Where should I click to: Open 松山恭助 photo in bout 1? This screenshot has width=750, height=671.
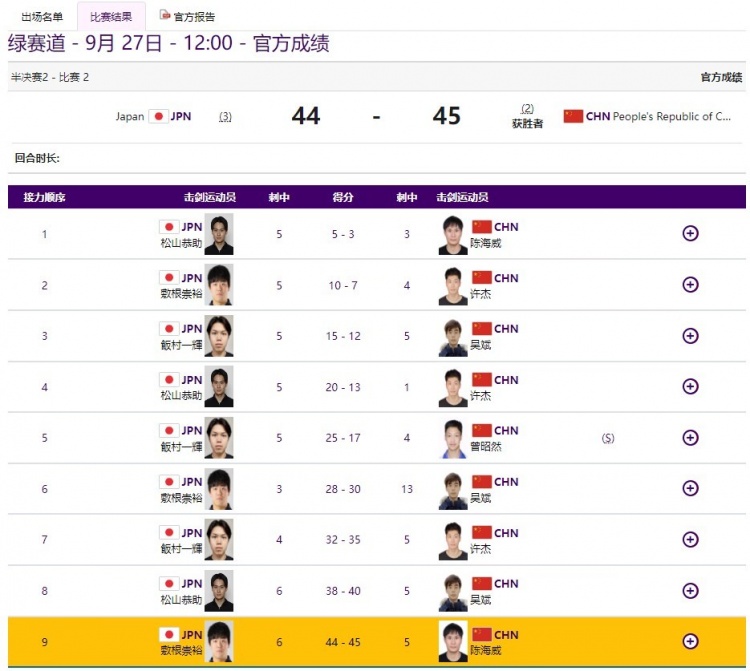[219, 234]
